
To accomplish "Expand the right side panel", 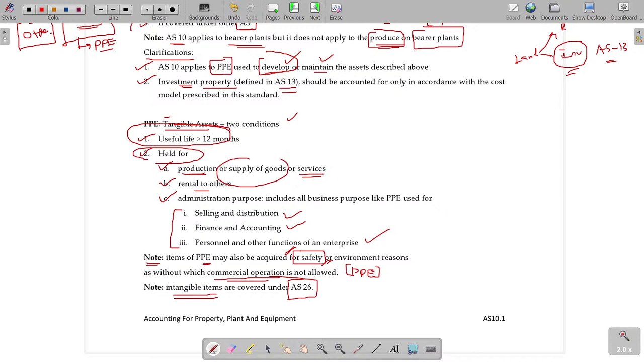I will (x=639, y=37).
